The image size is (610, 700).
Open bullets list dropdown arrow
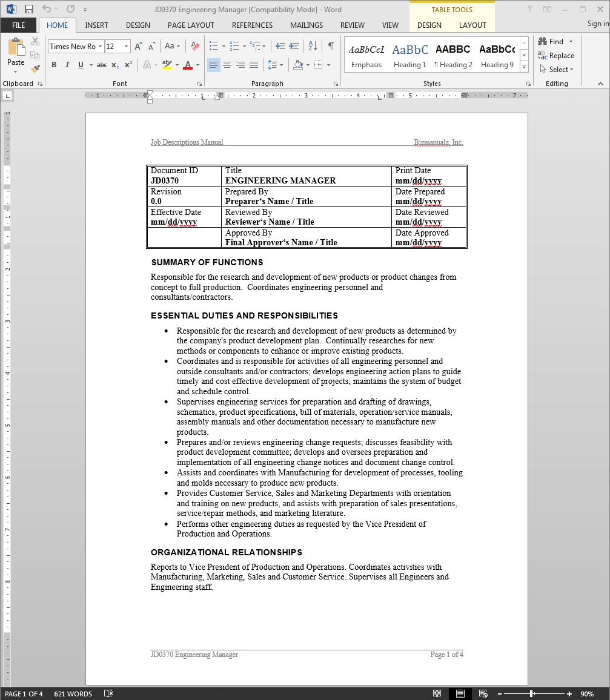(x=224, y=46)
